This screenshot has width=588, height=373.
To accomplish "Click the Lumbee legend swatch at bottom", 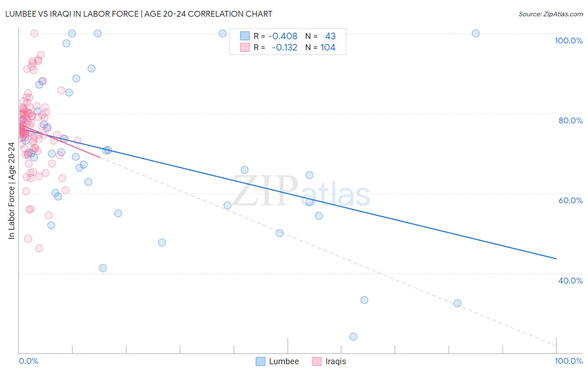I will click(x=261, y=361).
